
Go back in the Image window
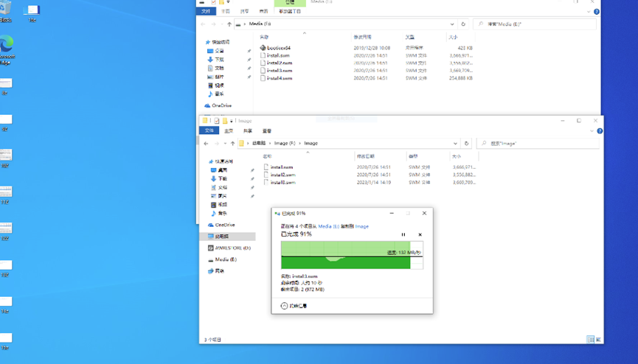tap(206, 144)
